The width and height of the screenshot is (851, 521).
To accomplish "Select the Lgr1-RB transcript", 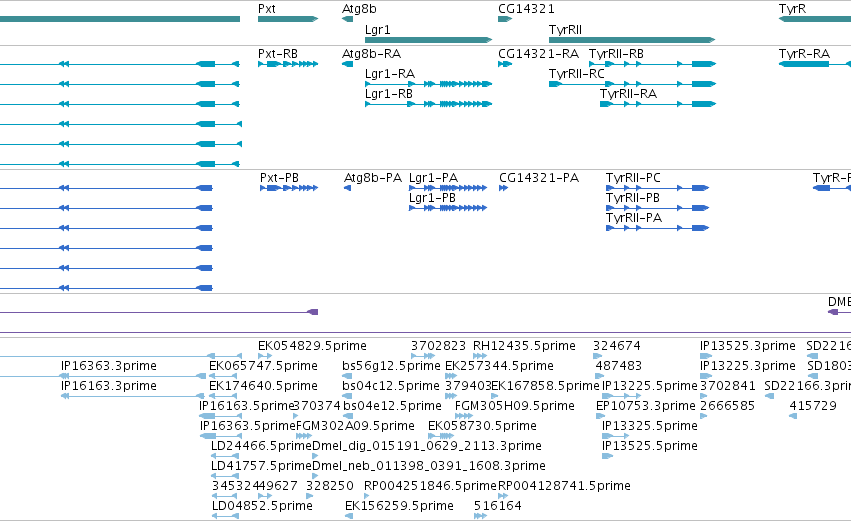I will [x=428, y=104].
